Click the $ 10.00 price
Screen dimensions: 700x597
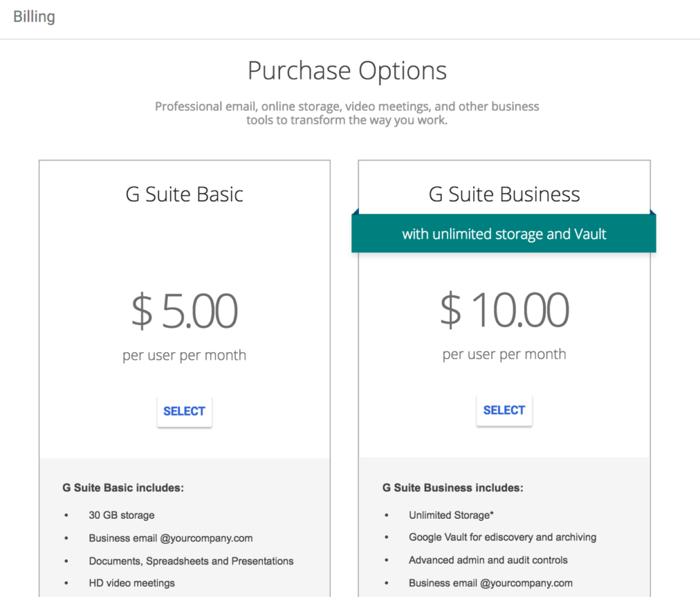tap(504, 310)
